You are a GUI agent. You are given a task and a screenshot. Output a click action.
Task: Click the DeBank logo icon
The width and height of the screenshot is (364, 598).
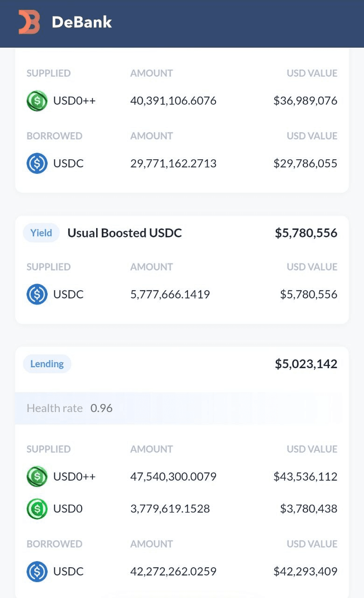pyautogui.click(x=29, y=22)
